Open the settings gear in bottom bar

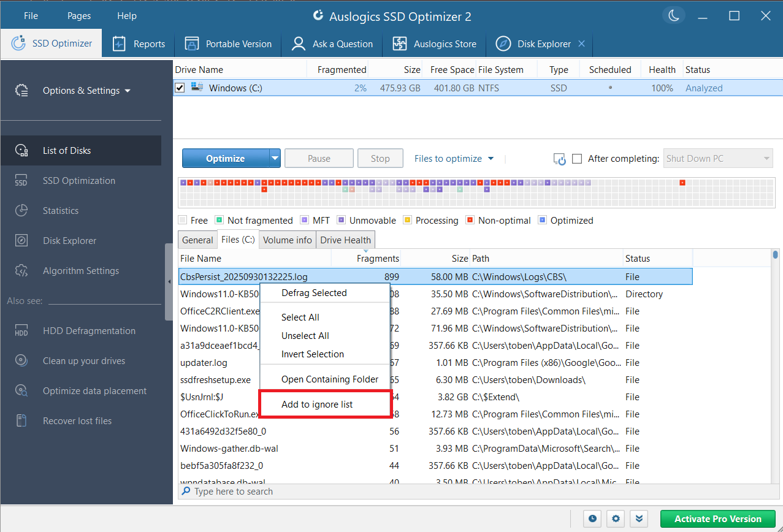tap(616, 519)
